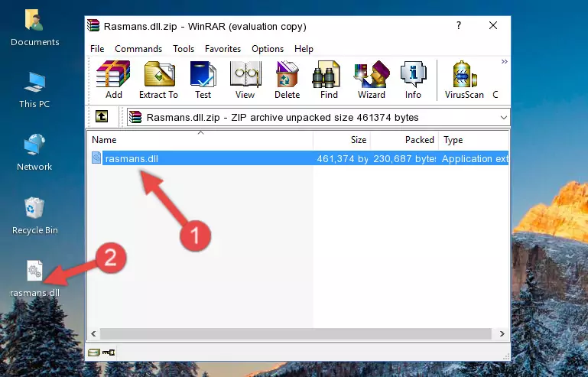Click the WinRAR title bar icon
Viewport: 588px width, 377px height.
click(93, 26)
